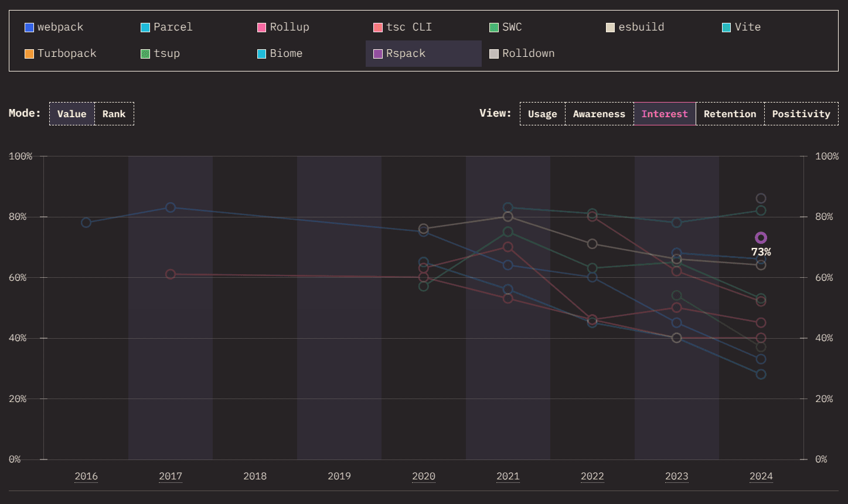848x504 pixels.
Task: Set chart mode to Value
Action: 71,114
